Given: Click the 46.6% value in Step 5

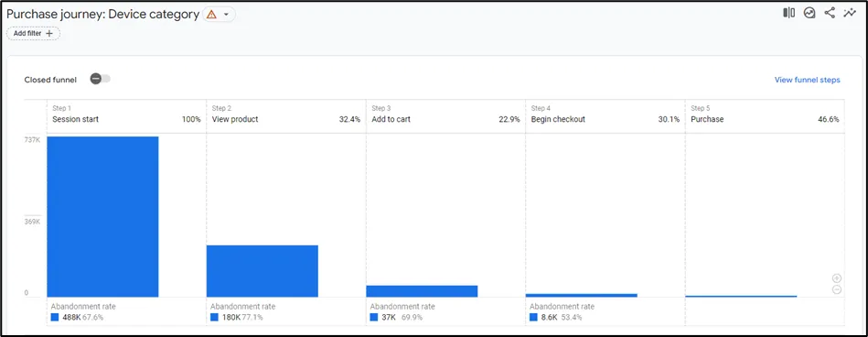Looking at the screenshot, I should (x=828, y=119).
